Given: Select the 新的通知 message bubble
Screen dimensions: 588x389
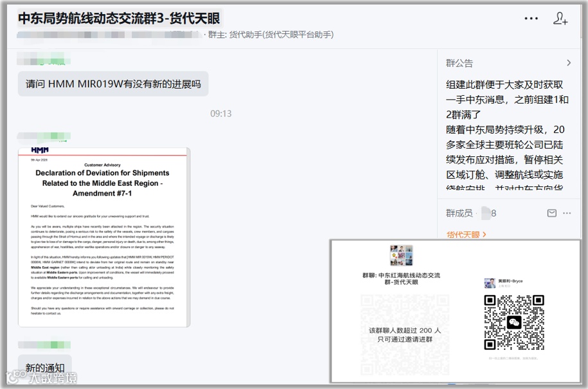Looking at the screenshot, I should pyautogui.click(x=44, y=367).
